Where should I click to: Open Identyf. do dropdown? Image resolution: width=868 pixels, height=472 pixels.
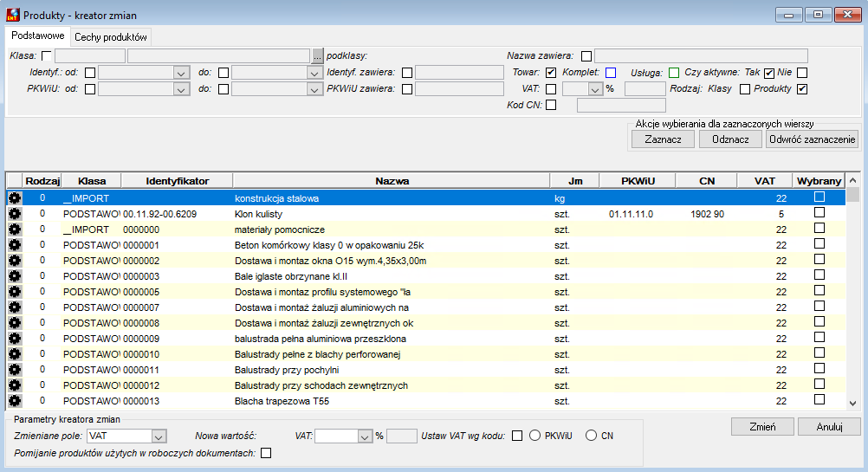314,73
